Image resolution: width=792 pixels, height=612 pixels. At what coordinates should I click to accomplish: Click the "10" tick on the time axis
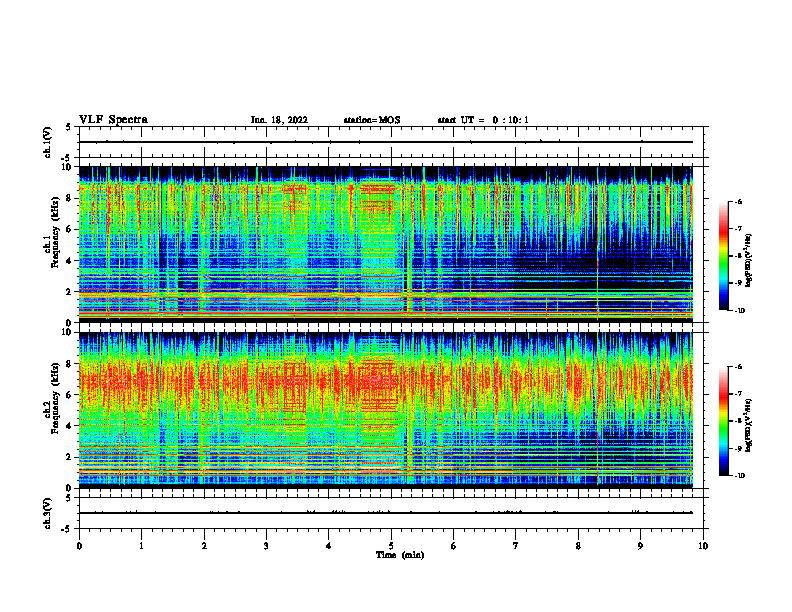(703, 546)
